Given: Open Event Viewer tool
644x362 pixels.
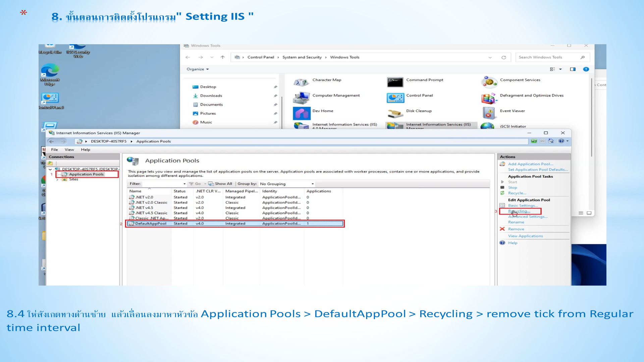Looking at the screenshot, I should pos(503,112).
